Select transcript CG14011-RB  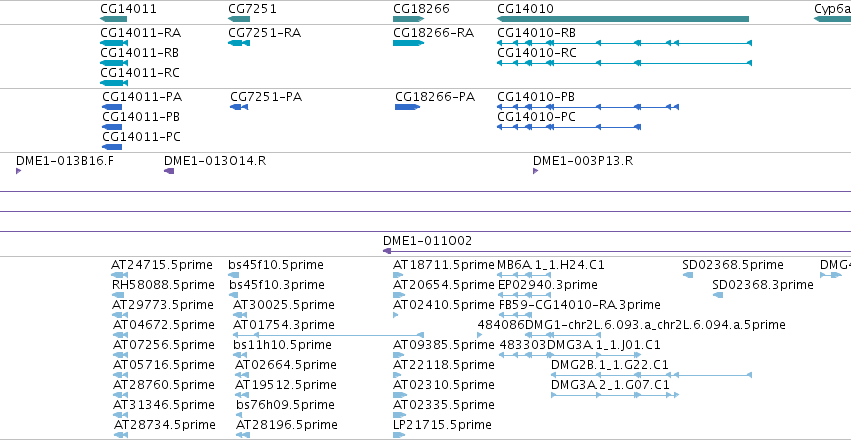point(139,53)
